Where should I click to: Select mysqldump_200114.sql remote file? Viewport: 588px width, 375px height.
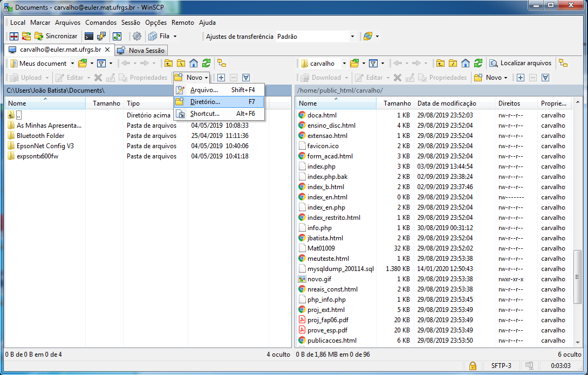click(340, 269)
